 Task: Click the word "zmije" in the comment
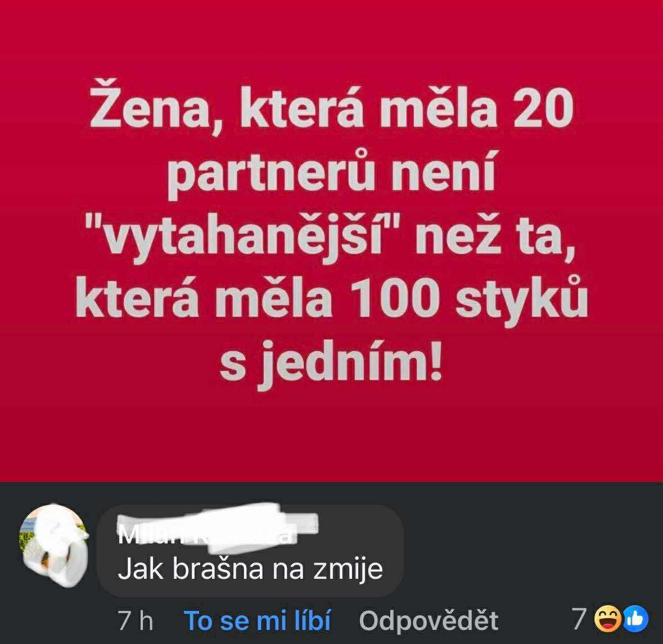(348, 570)
